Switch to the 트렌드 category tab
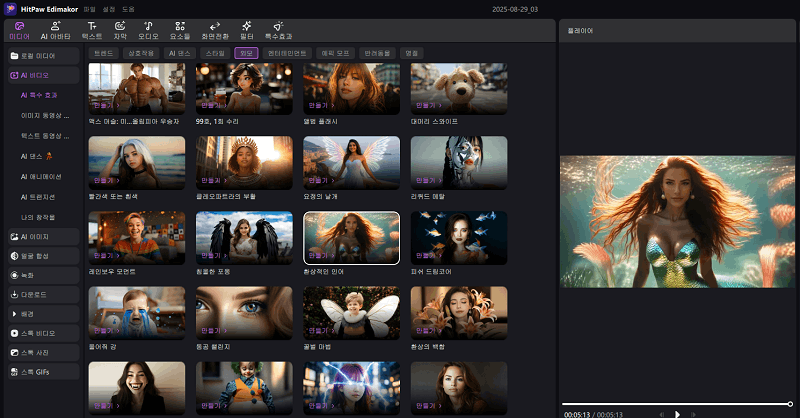Screen dimensions: 800x418 102,53
